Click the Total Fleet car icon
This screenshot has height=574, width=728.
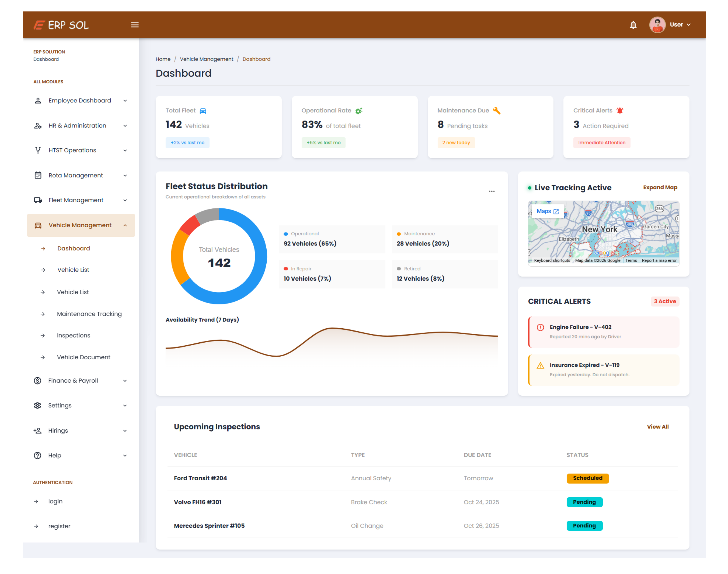[x=203, y=111]
